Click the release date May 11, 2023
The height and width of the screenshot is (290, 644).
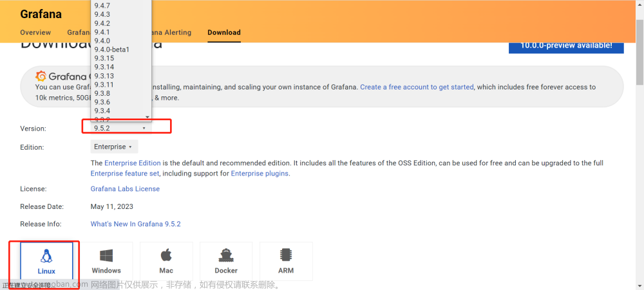111,207
